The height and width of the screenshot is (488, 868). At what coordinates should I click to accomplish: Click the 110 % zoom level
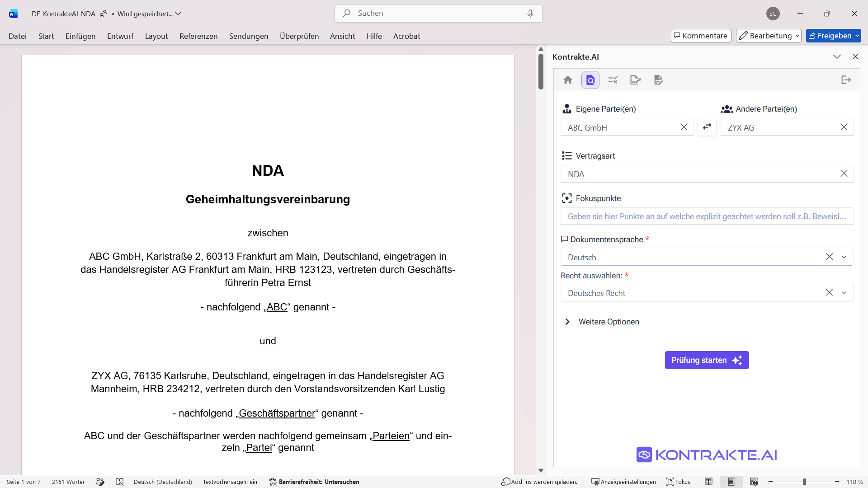coord(854,482)
